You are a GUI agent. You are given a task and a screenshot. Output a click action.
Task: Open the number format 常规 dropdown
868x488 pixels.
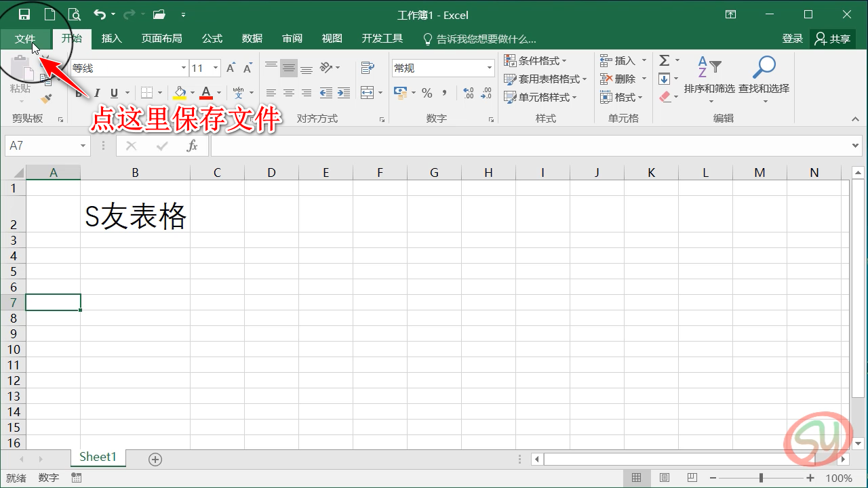pyautogui.click(x=490, y=68)
